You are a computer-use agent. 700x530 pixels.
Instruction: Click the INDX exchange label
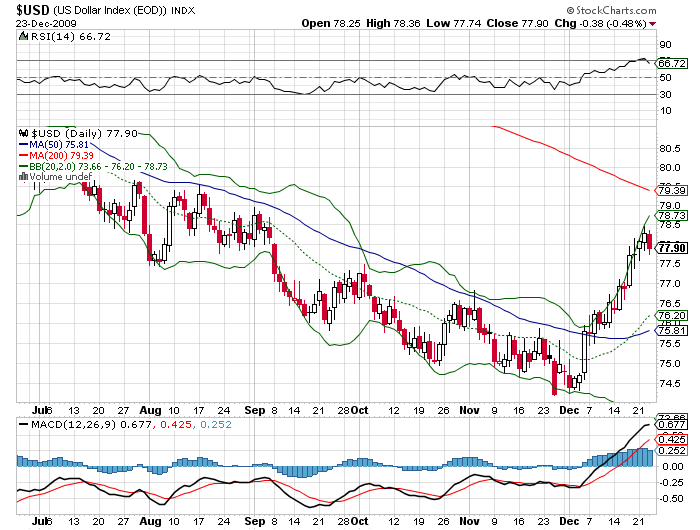183,10
